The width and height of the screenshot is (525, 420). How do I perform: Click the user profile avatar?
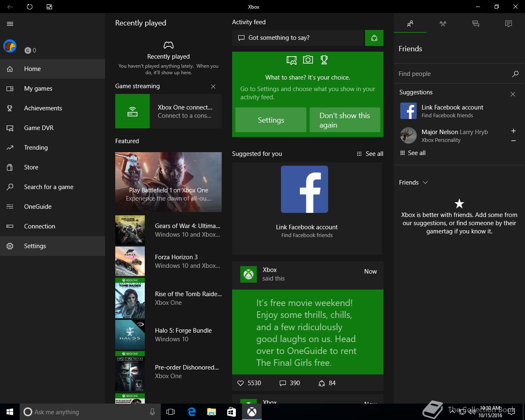(10, 46)
